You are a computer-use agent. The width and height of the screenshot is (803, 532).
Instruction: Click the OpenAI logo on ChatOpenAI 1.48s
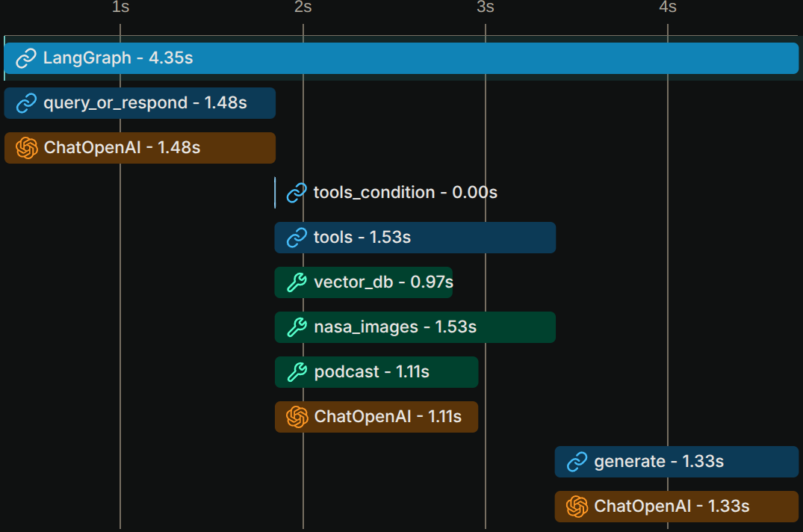[x=27, y=148]
